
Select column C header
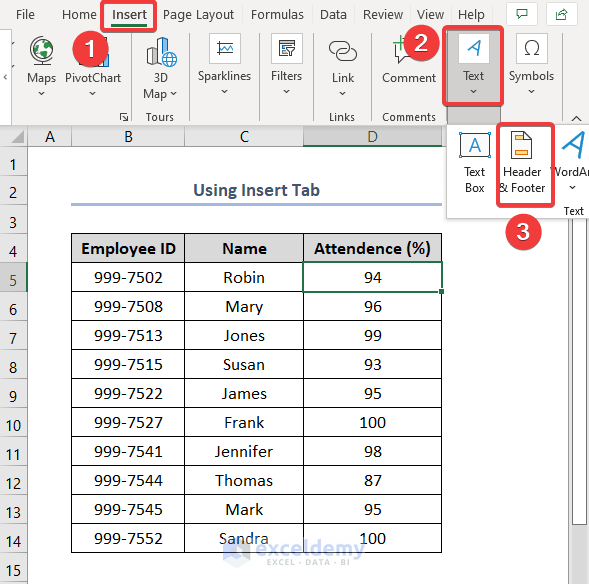click(x=244, y=137)
